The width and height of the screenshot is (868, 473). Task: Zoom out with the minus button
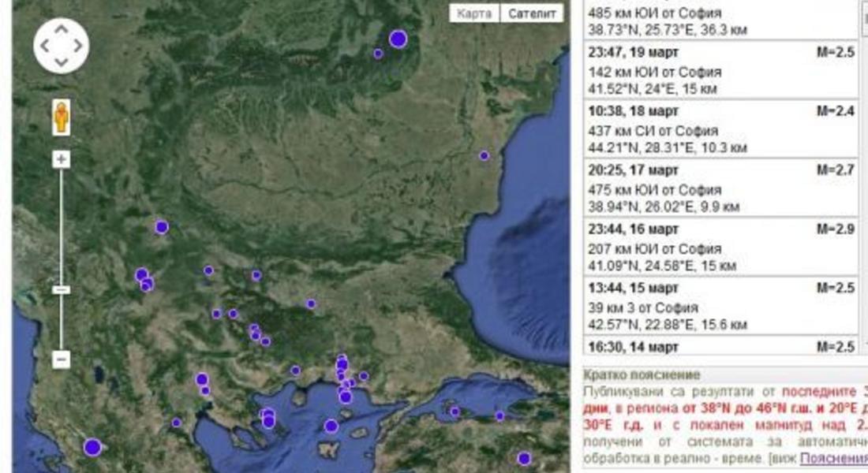[x=61, y=359]
